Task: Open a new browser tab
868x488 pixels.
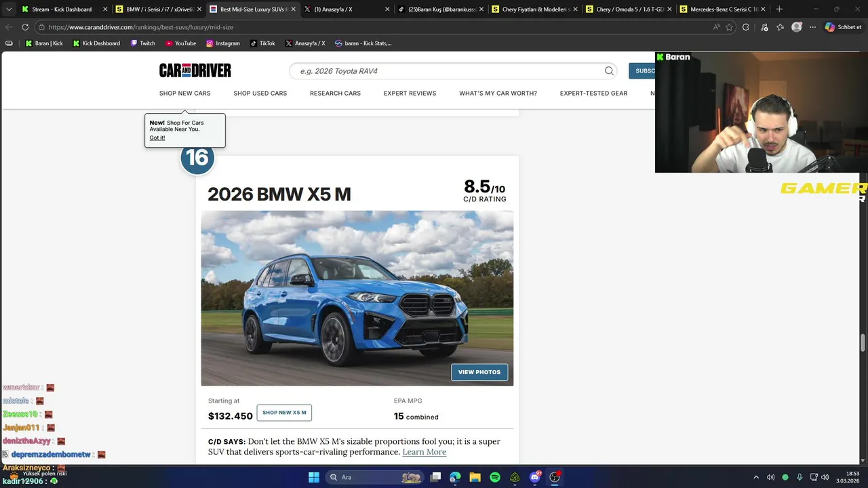Action: tap(779, 9)
